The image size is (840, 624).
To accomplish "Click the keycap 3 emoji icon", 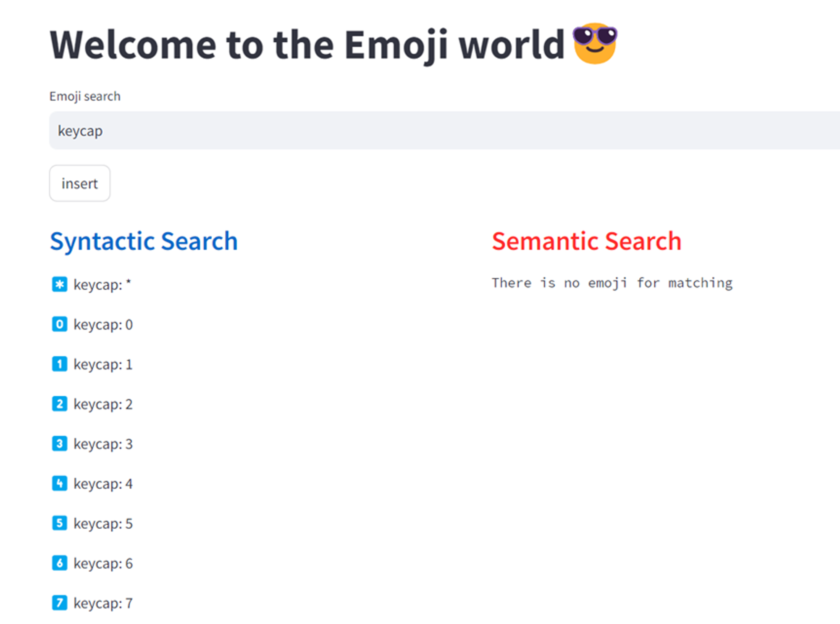I will [x=59, y=444].
